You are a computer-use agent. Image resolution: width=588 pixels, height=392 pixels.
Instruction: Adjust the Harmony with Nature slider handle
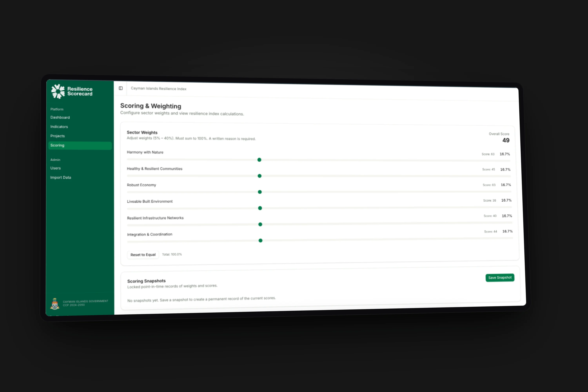259,160
